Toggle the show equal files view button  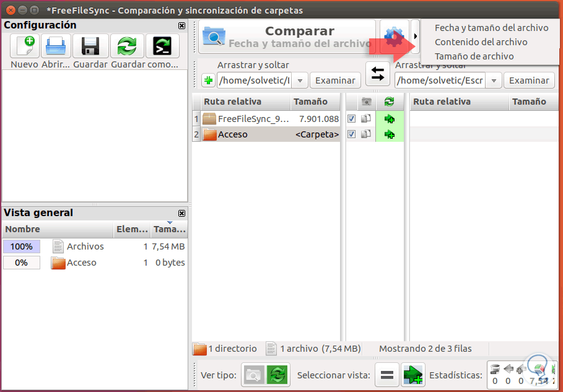pos(387,375)
